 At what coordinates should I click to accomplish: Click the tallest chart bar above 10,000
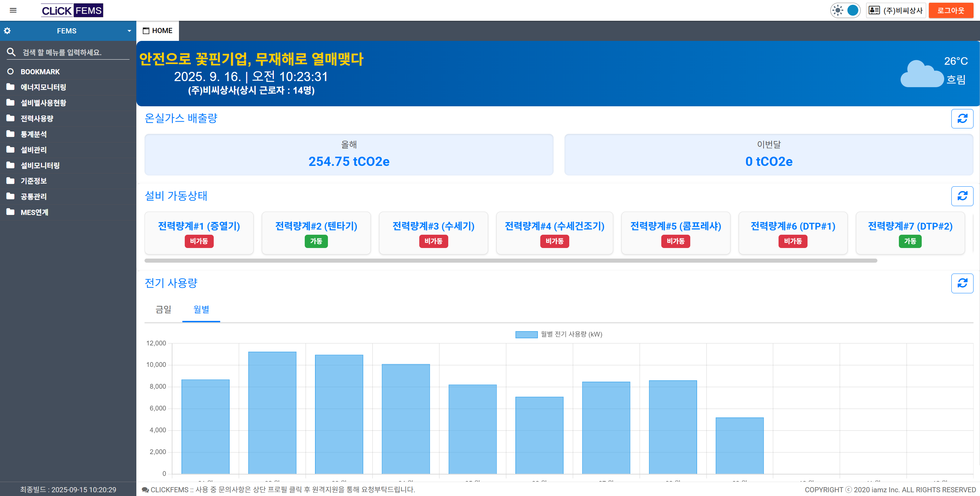click(x=272, y=413)
